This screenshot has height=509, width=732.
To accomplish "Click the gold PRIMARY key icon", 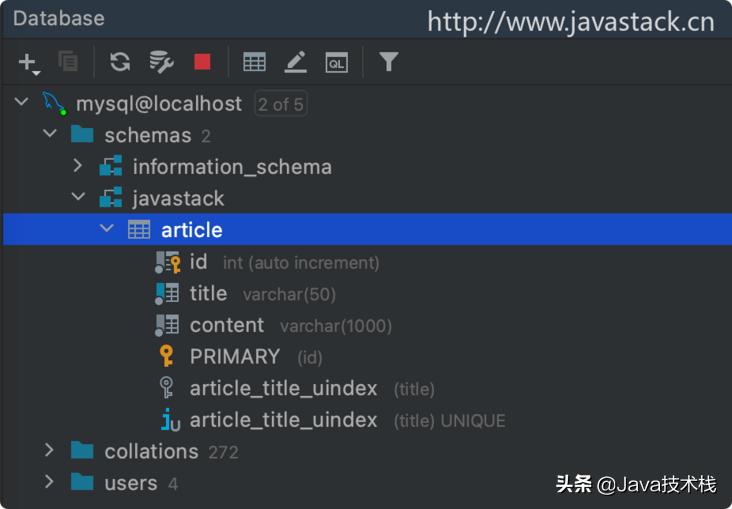I will pos(166,356).
